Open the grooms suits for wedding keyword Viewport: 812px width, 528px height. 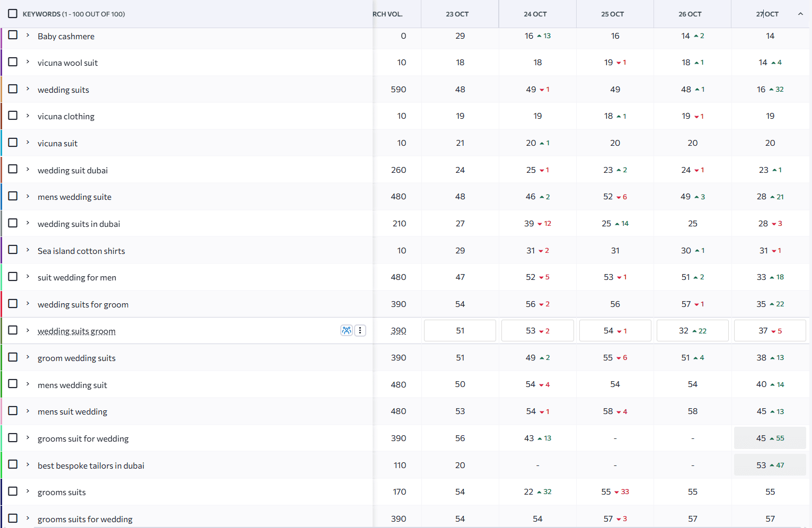85,519
